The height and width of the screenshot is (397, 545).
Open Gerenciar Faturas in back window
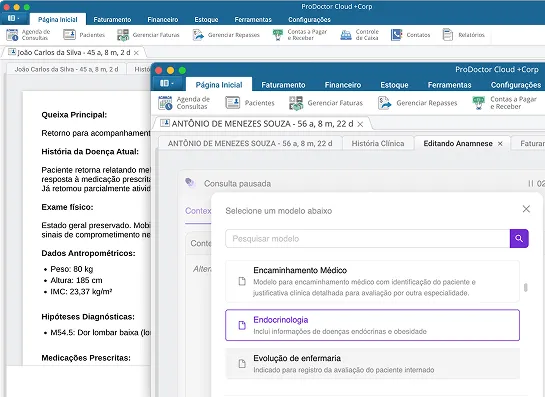click(148, 35)
